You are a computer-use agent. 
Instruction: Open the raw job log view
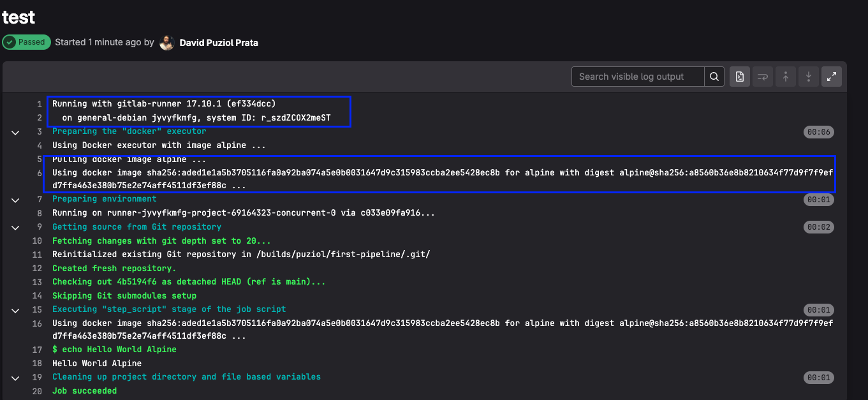[x=740, y=77]
